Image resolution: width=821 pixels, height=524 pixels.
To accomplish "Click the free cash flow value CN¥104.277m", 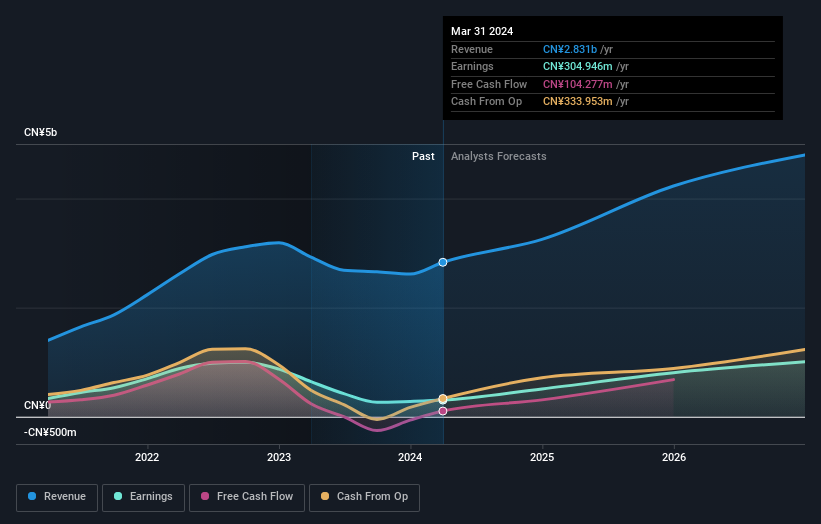I will [578, 84].
